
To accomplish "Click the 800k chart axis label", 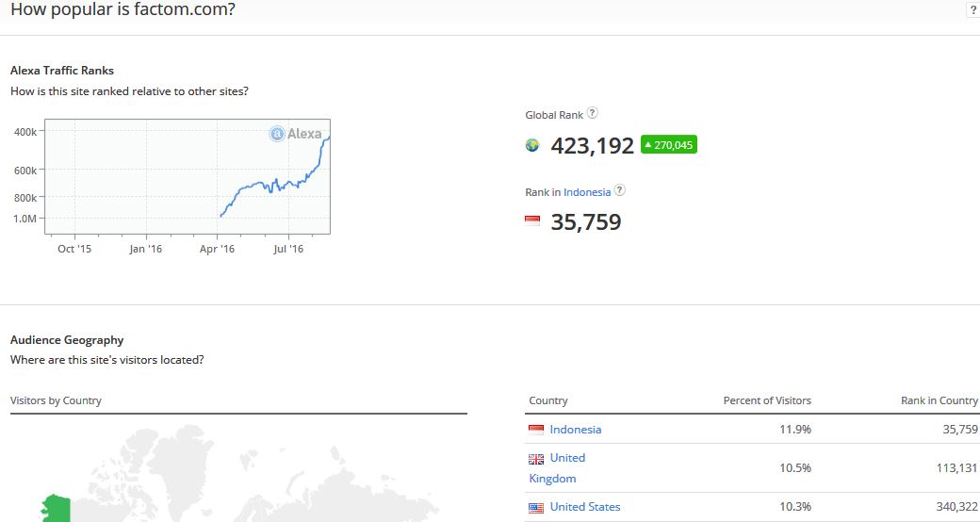I will pyautogui.click(x=25, y=198).
